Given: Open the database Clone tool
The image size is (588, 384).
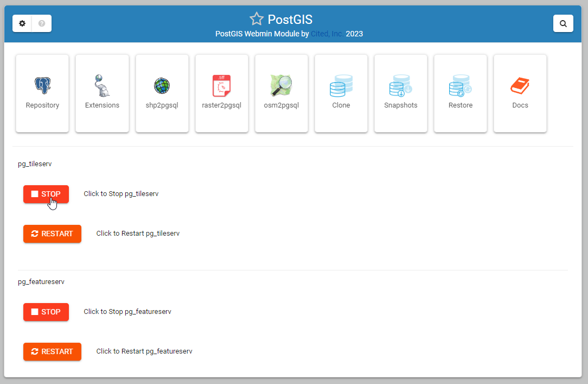Looking at the screenshot, I should (x=341, y=92).
